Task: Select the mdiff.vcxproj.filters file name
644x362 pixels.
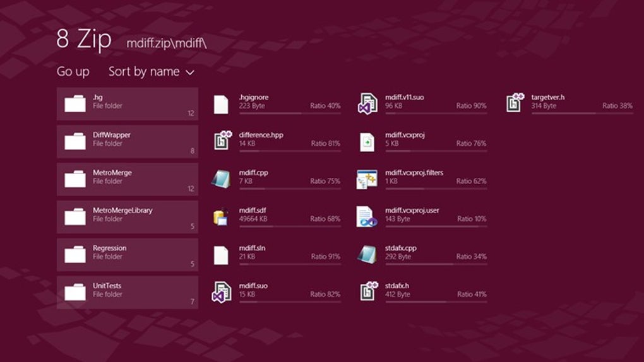Action: pyautogui.click(x=414, y=173)
